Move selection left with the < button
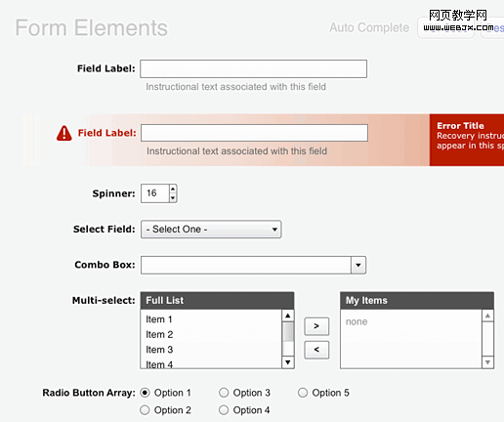Viewport: 504px width, 422px height. coord(316,350)
